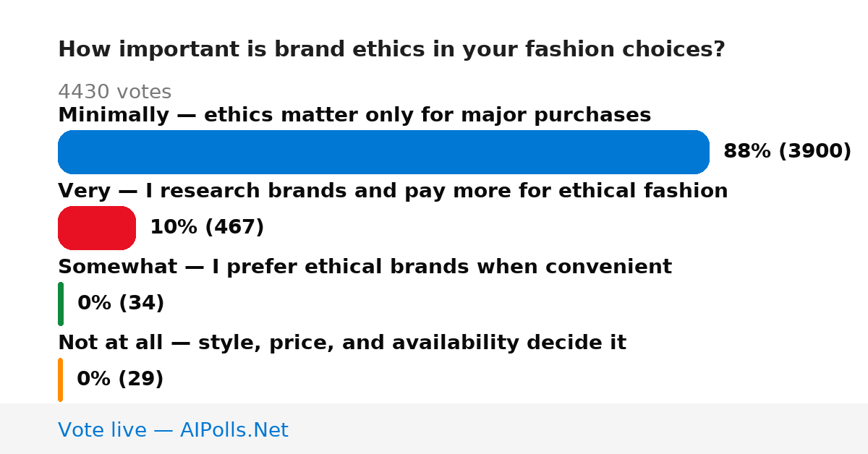Open the Vote live — AIPolls.Net link
The height and width of the screenshot is (454, 868).
(x=173, y=430)
